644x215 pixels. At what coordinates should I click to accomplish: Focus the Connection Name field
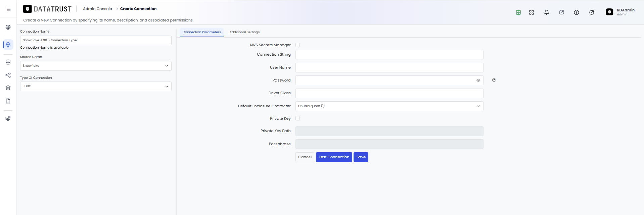pos(96,40)
